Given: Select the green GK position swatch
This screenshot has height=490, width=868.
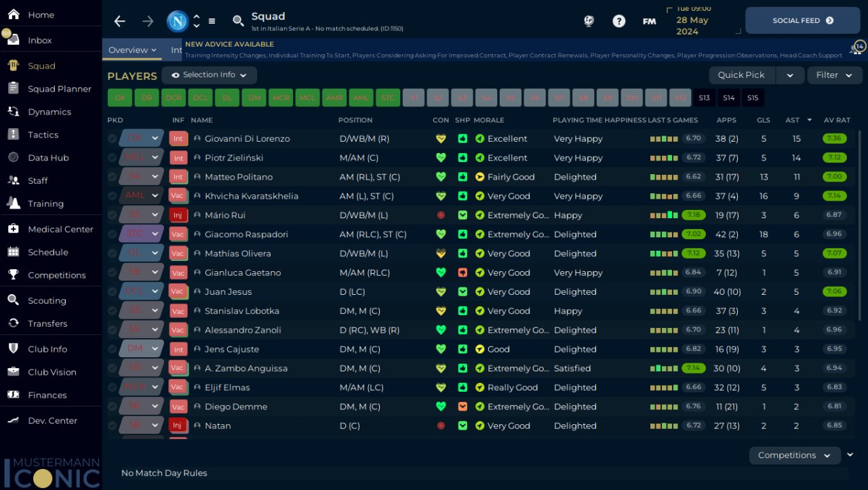Looking at the screenshot, I should click(x=120, y=98).
